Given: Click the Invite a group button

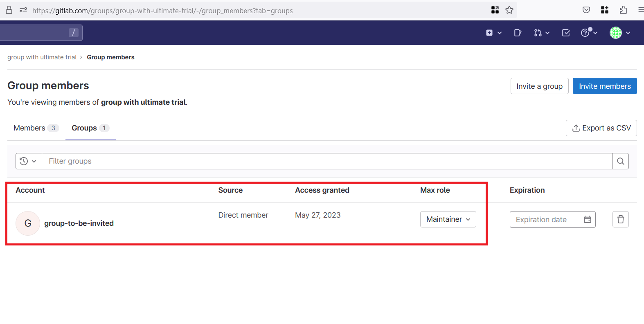Looking at the screenshot, I should (539, 86).
